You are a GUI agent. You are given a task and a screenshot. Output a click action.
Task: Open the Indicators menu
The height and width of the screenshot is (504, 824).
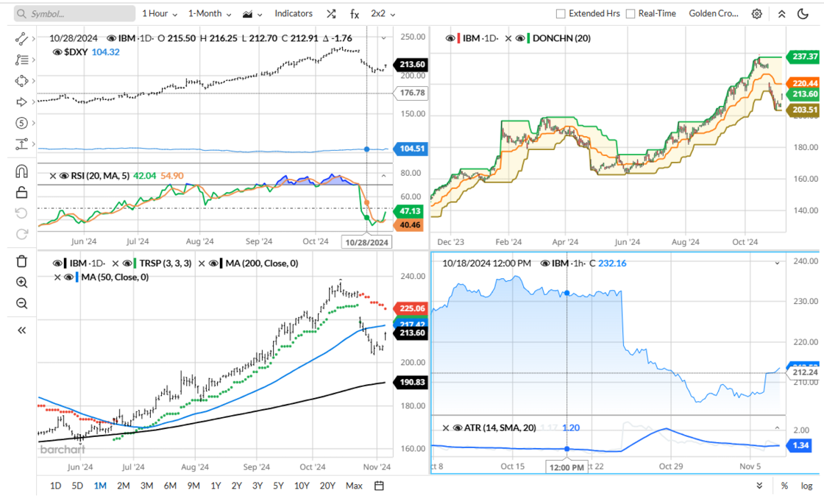click(293, 13)
